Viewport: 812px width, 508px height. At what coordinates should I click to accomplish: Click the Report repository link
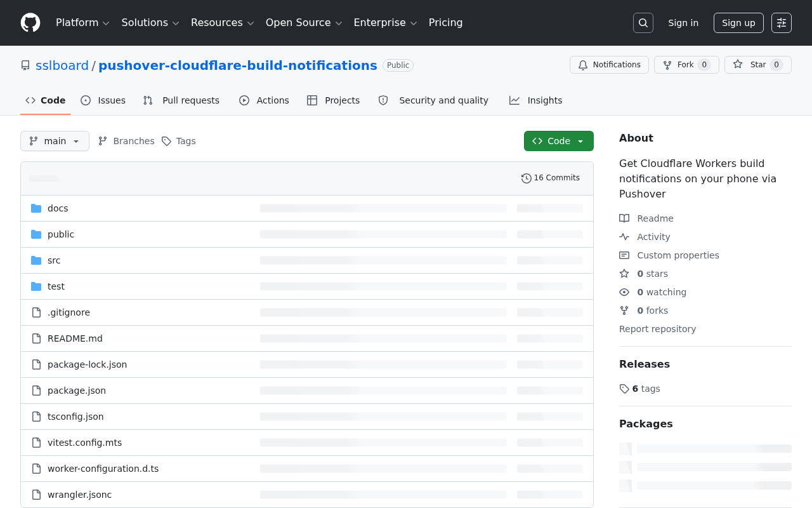(x=657, y=329)
